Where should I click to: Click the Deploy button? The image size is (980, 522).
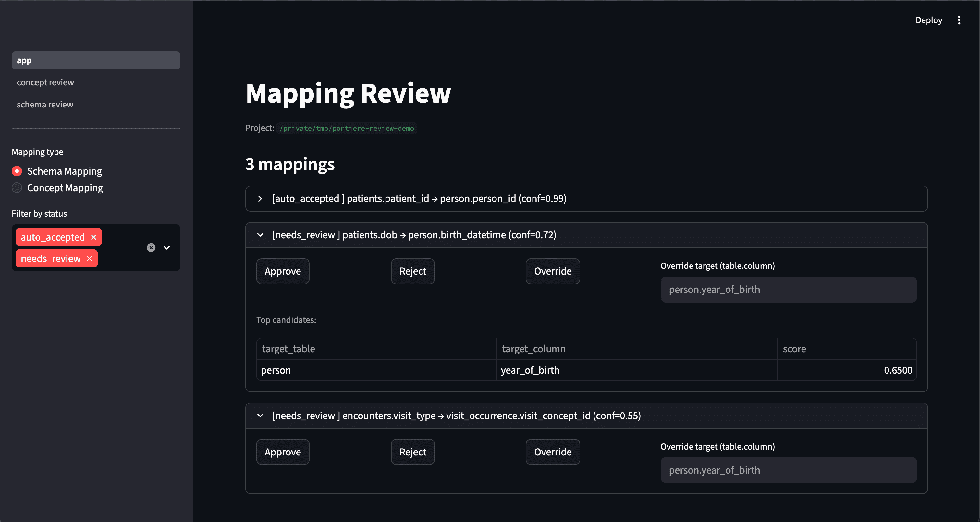click(x=929, y=20)
